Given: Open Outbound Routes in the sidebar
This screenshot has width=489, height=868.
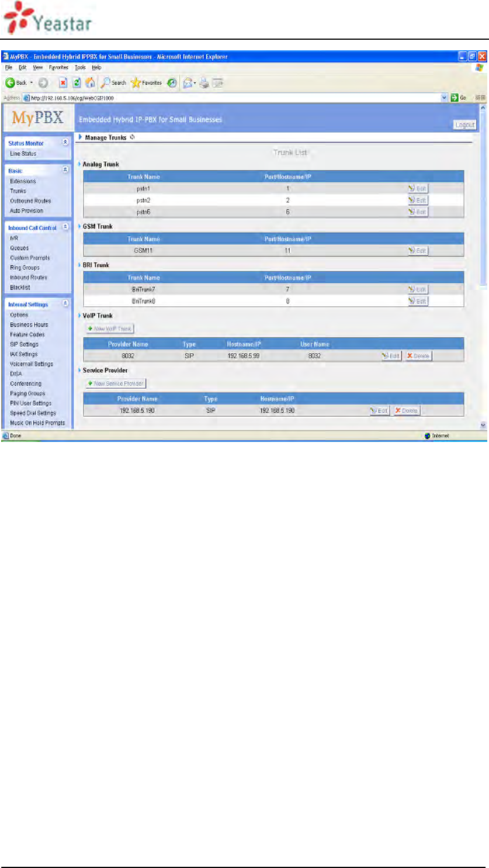Looking at the screenshot, I should [x=30, y=201].
